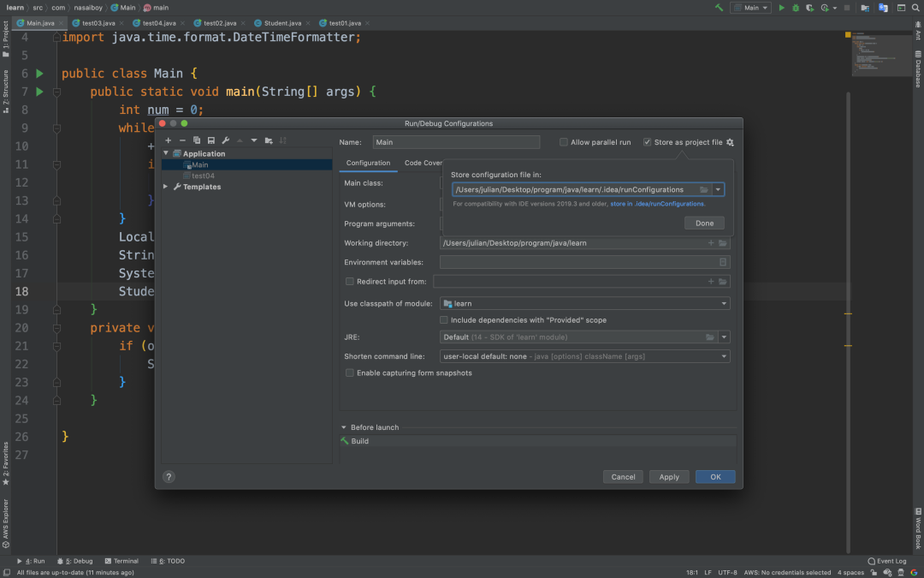Viewport: 924px width, 578px height.
Task: Select the Run application icon
Action: click(781, 8)
